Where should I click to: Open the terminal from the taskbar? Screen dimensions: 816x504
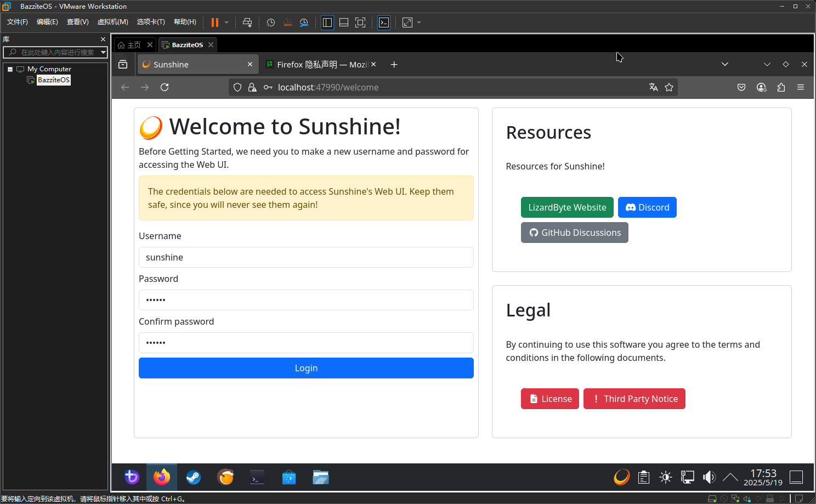(x=257, y=477)
